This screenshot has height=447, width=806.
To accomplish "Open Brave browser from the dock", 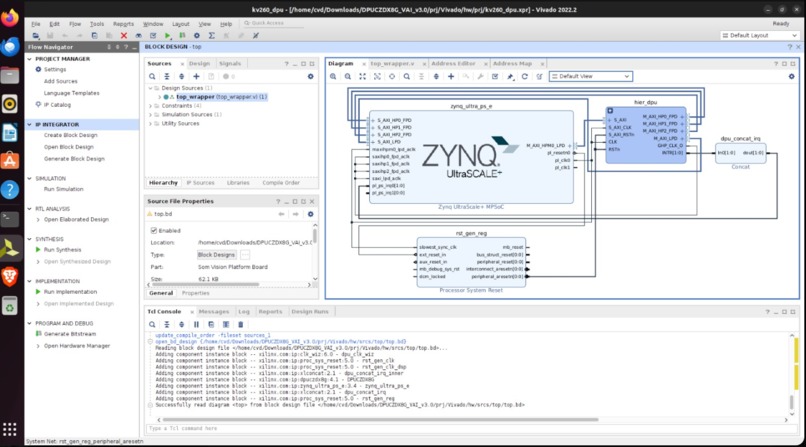I will click(10, 277).
